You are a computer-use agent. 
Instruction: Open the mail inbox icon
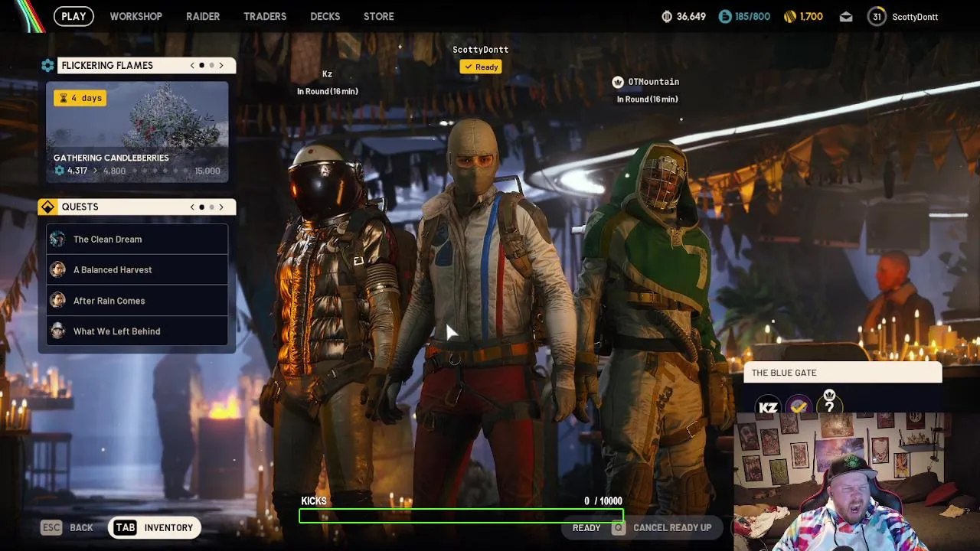point(846,16)
